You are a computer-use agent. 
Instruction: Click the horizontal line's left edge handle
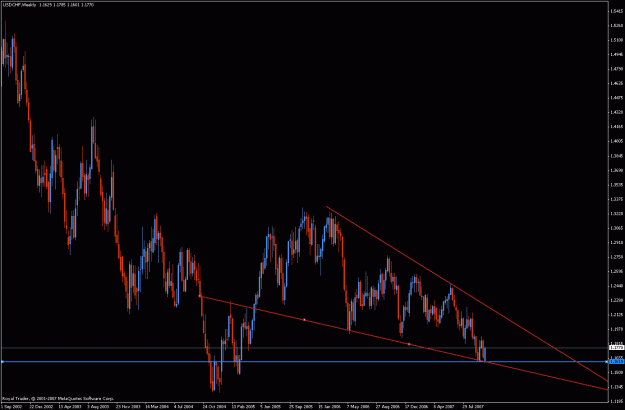(2, 362)
